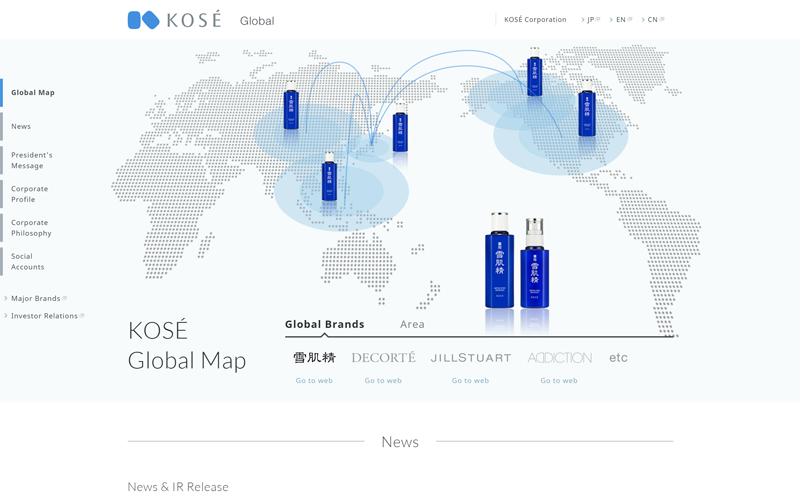Switch site language to CN
Viewport: 800px width, 500px height.
click(653, 19)
